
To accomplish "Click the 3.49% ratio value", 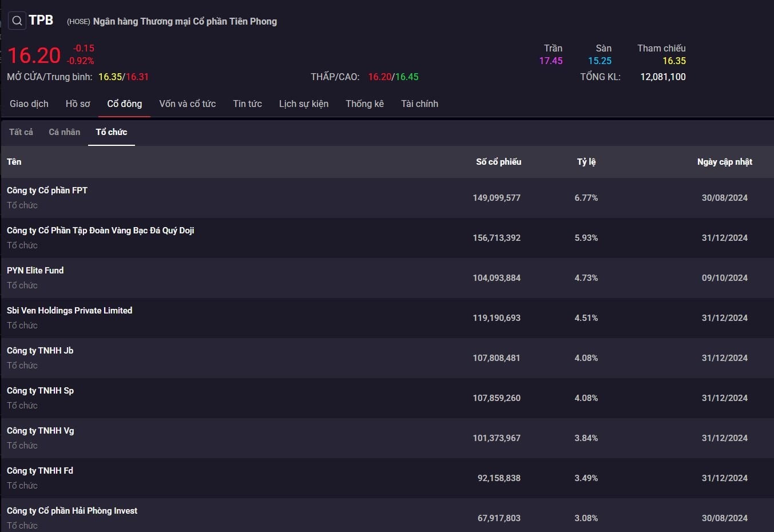I will pyautogui.click(x=586, y=478).
